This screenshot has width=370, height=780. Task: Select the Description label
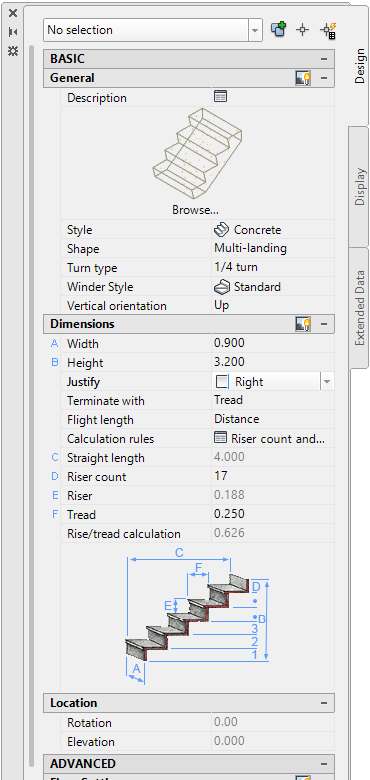[x=96, y=98]
